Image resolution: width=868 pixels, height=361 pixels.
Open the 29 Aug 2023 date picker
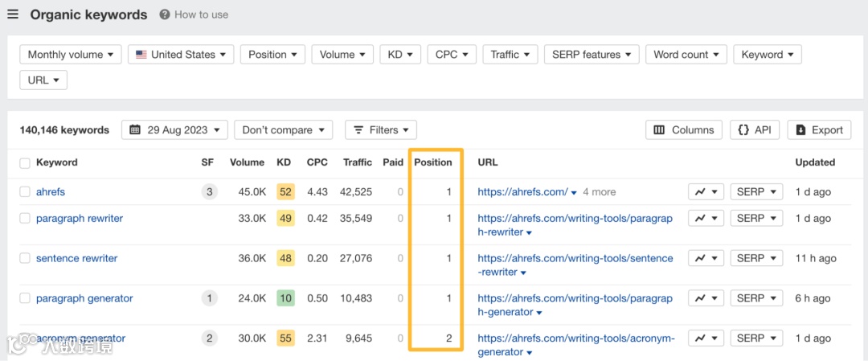pyautogui.click(x=174, y=130)
